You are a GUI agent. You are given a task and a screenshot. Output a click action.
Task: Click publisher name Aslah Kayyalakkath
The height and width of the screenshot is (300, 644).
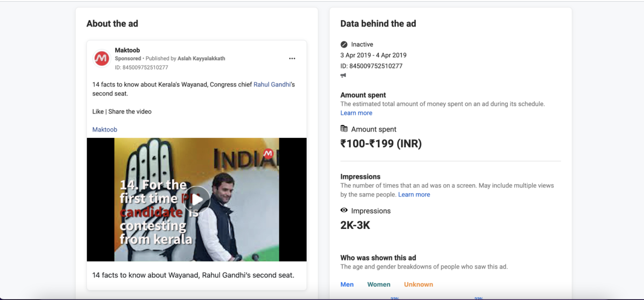point(201,58)
